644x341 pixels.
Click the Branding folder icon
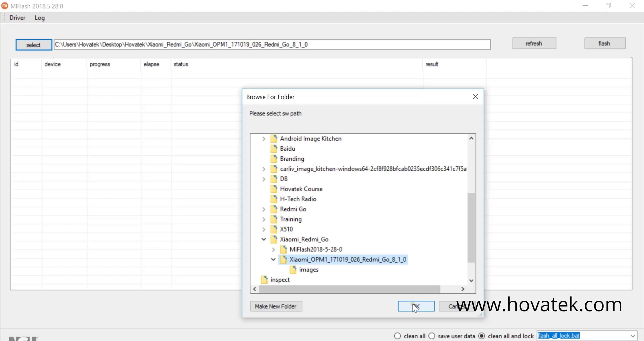point(274,159)
